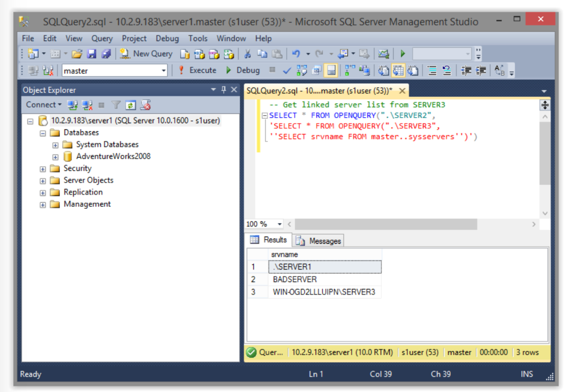Open the New Project dropdown arrow
567x392 pixels.
point(44,54)
